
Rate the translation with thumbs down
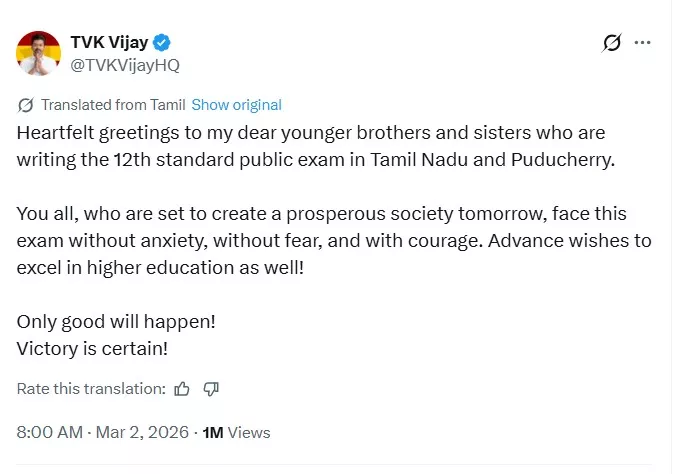pos(211,389)
